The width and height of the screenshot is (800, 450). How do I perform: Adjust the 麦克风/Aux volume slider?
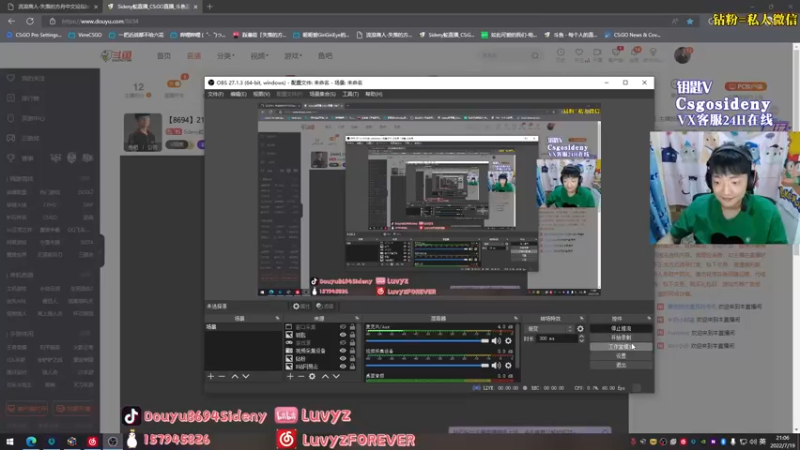click(428, 341)
